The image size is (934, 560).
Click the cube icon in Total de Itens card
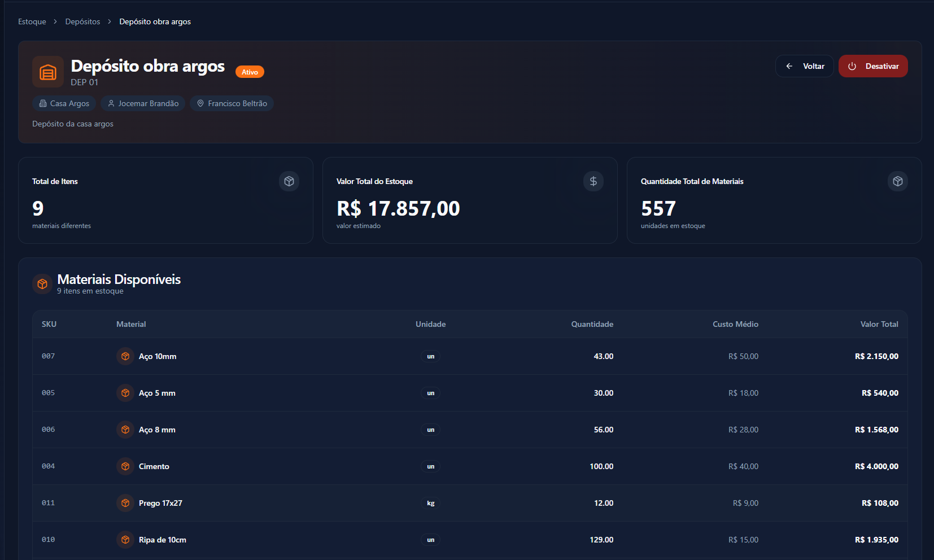pyautogui.click(x=289, y=181)
